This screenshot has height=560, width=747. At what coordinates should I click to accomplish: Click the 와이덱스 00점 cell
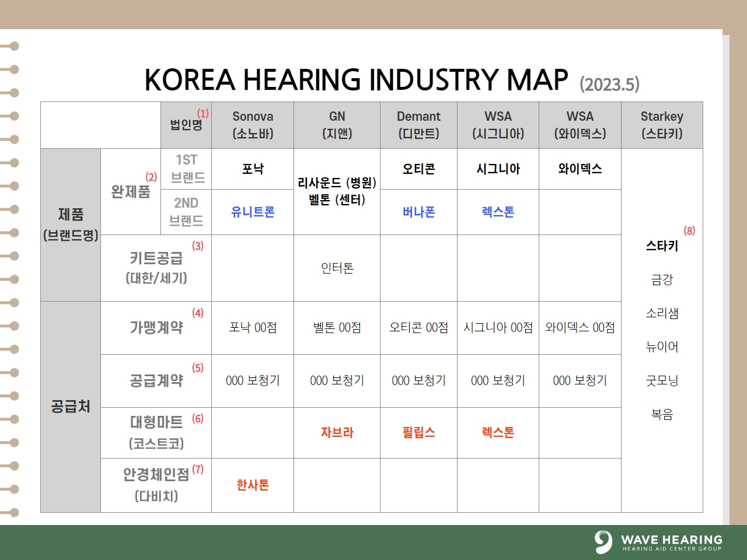click(x=580, y=328)
